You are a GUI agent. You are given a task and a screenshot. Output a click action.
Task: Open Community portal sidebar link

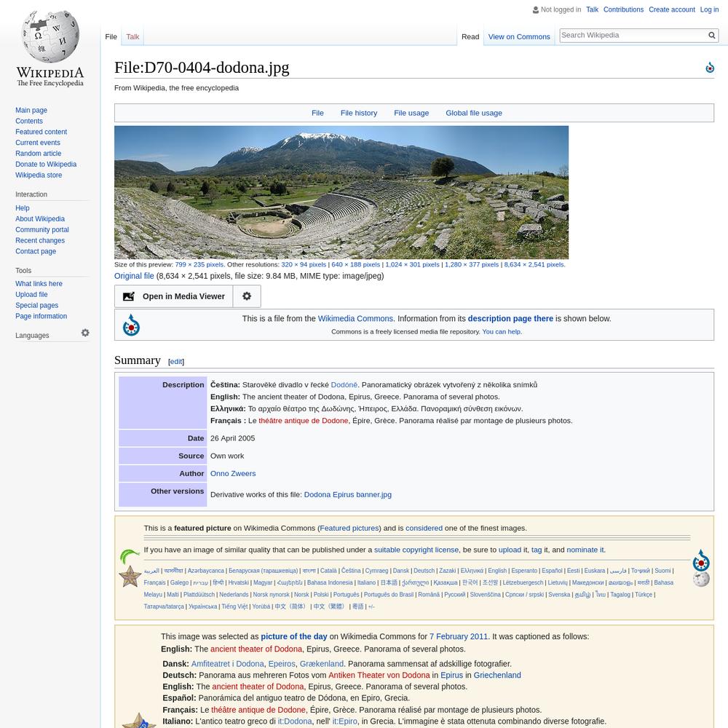point(41,230)
